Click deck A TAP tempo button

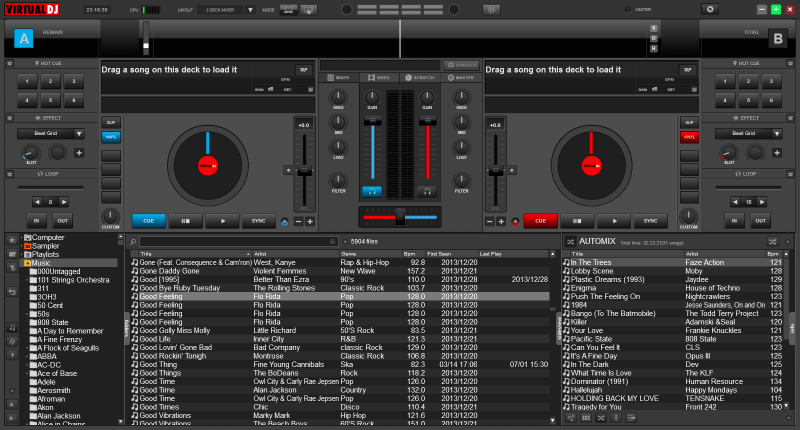tap(304, 69)
